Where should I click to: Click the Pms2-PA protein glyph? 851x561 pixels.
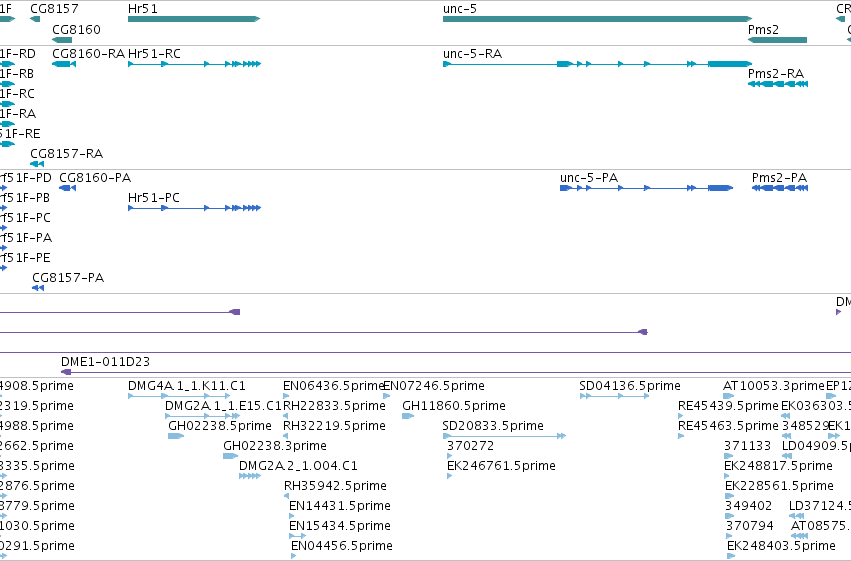[x=780, y=188]
